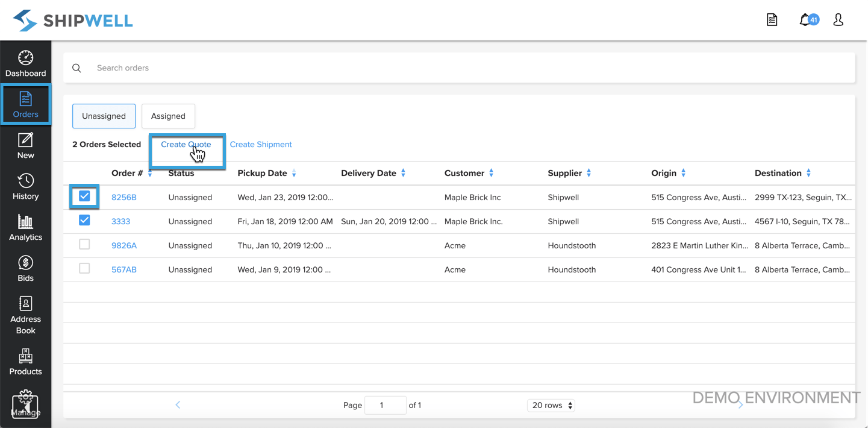
Task: Click the Create Shipment link
Action: tap(261, 144)
